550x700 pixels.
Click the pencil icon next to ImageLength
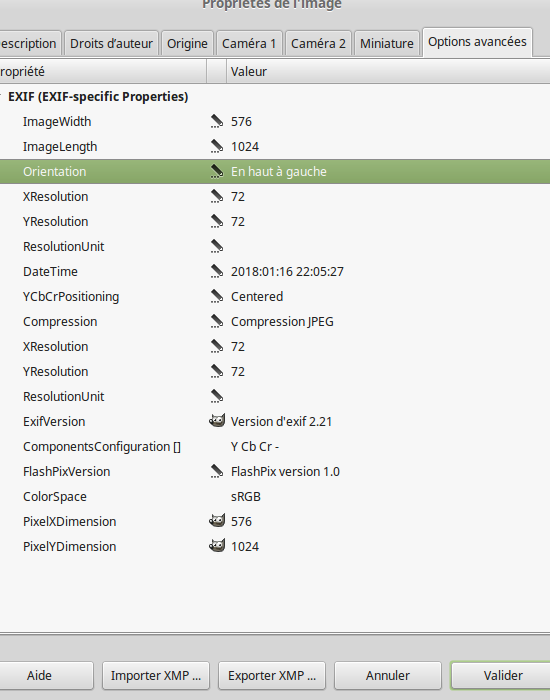[x=217, y=146]
